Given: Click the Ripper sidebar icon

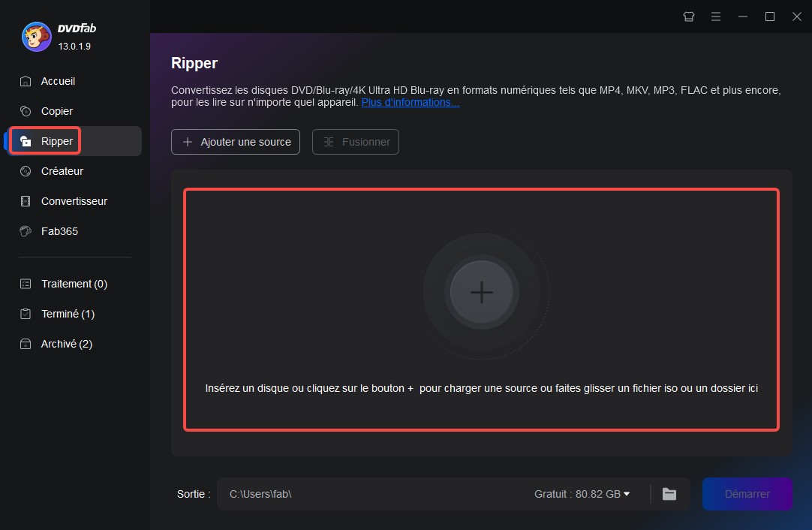Looking at the screenshot, I should (x=26, y=141).
